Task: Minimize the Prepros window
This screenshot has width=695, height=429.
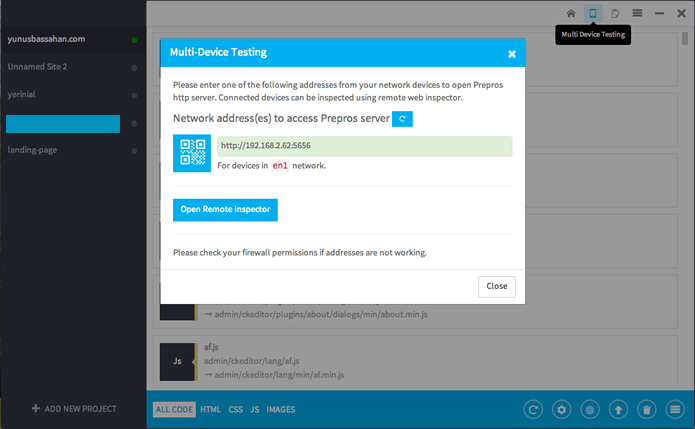Action: coord(660,14)
